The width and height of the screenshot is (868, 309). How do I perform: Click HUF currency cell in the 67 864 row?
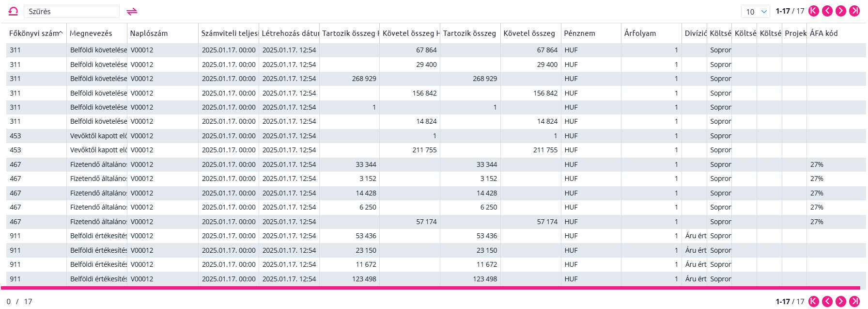591,50
